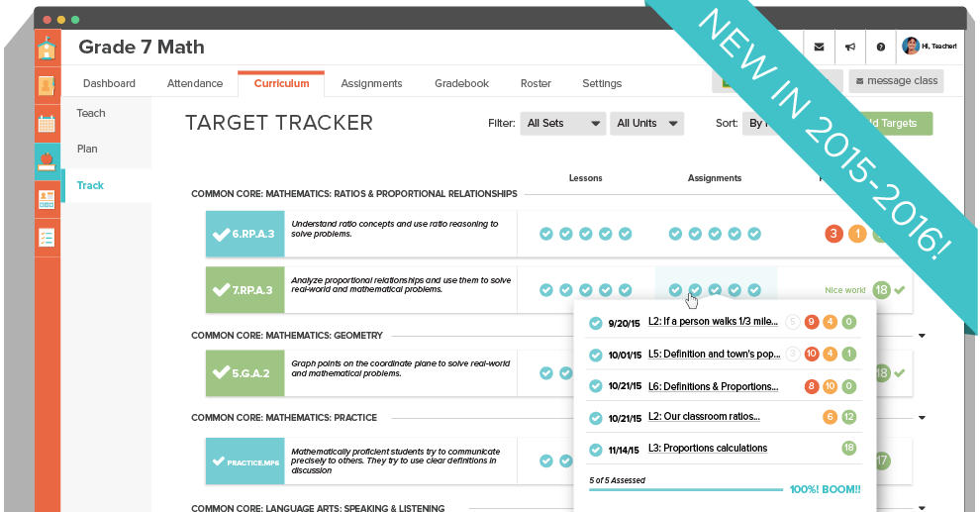The width and height of the screenshot is (980, 512).
Task: Open the schoolhouse home icon in sidebar
Action: 47,48
